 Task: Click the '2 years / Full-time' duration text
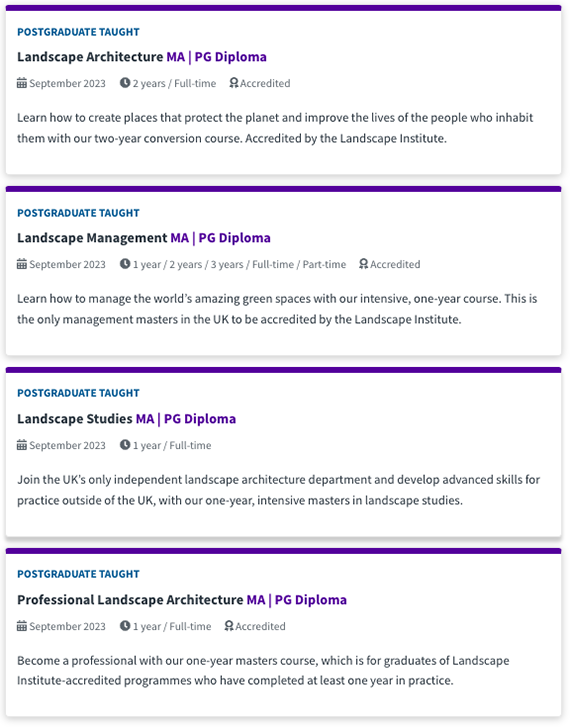pyautogui.click(x=174, y=83)
